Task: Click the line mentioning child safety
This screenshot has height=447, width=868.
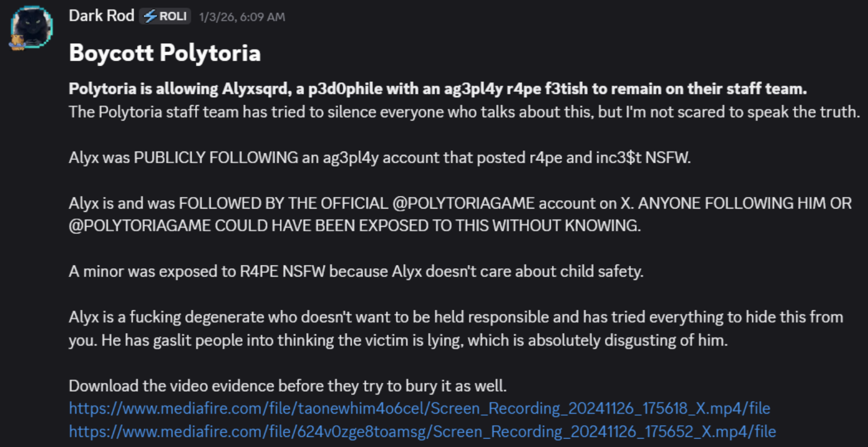Action: click(x=355, y=272)
